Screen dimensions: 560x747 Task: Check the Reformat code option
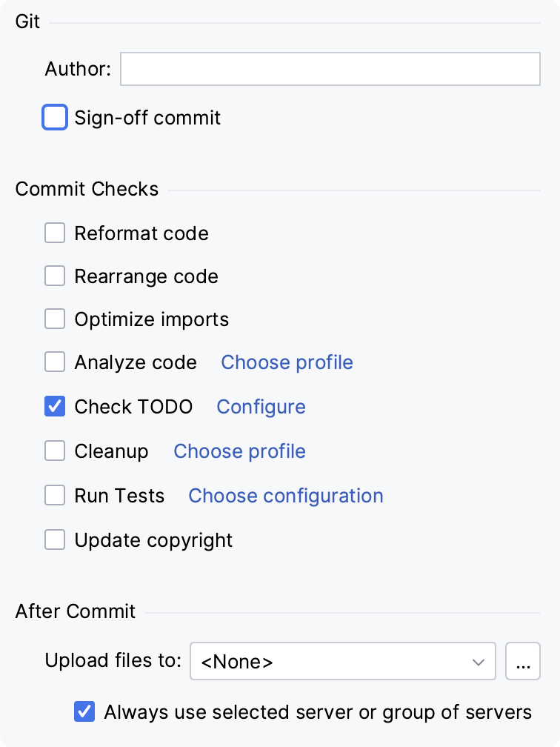pos(55,233)
